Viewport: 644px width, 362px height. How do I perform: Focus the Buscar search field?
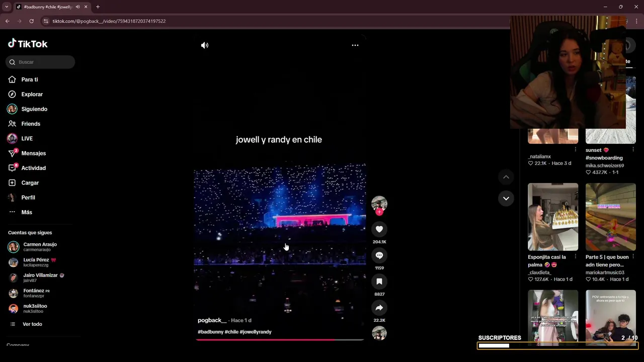pyautogui.click(x=40, y=62)
